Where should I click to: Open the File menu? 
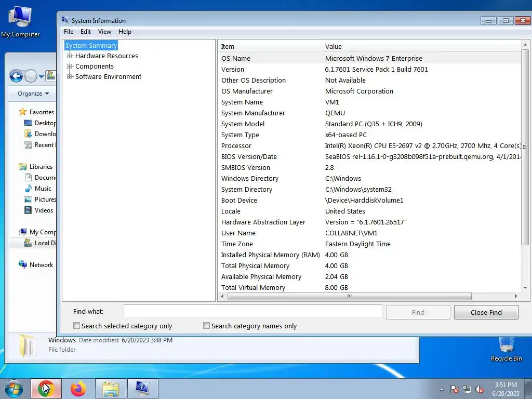(69, 32)
